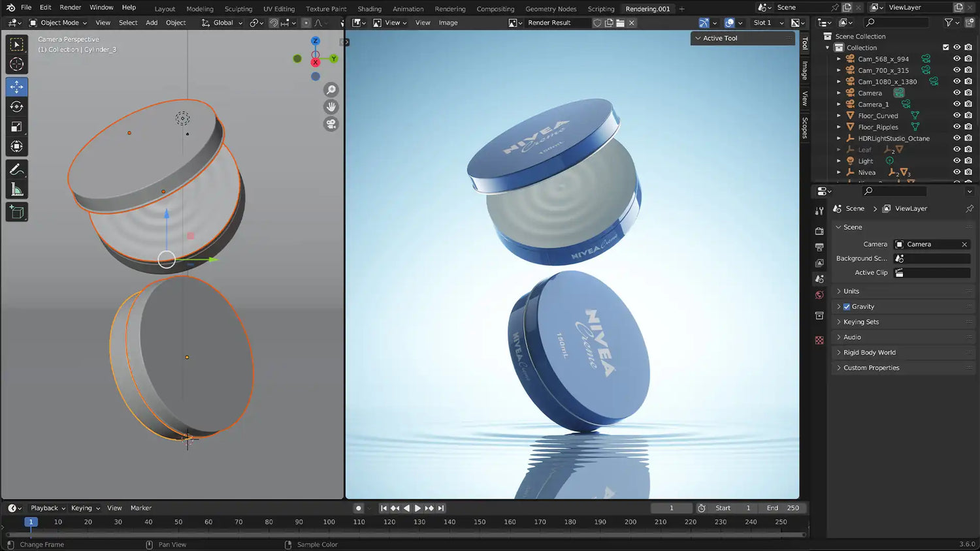Jump to the timeline end frame
Viewport: 980px width, 551px height.
441,508
